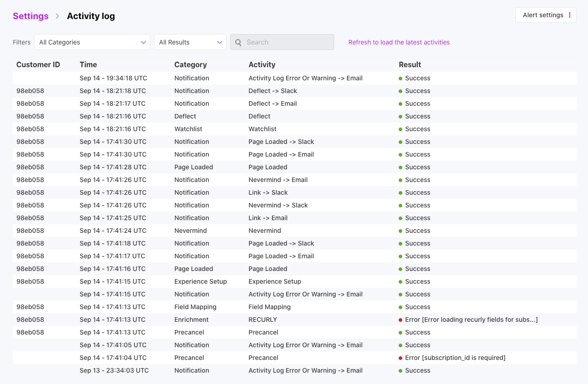Click the chevron on All Categories filter
The height and width of the screenshot is (384, 588).
(x=143, y=42)
